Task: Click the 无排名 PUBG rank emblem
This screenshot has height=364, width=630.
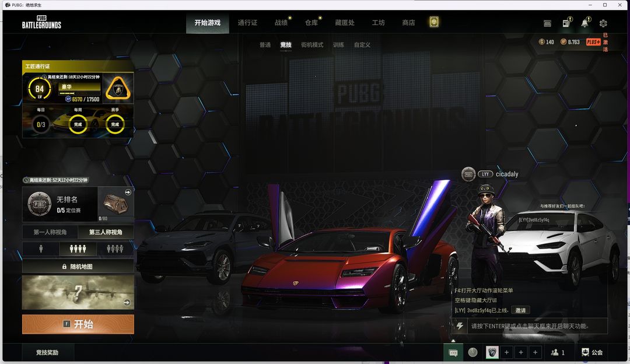Action: [40, 204]
